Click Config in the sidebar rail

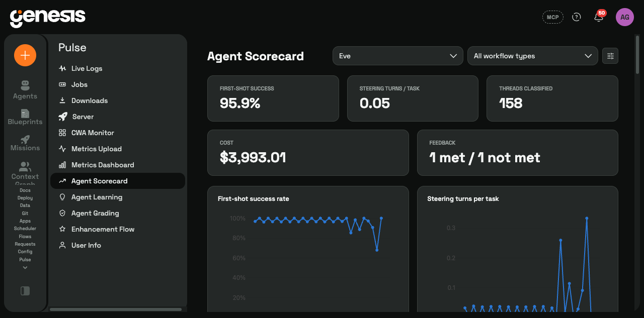point(25,252)
